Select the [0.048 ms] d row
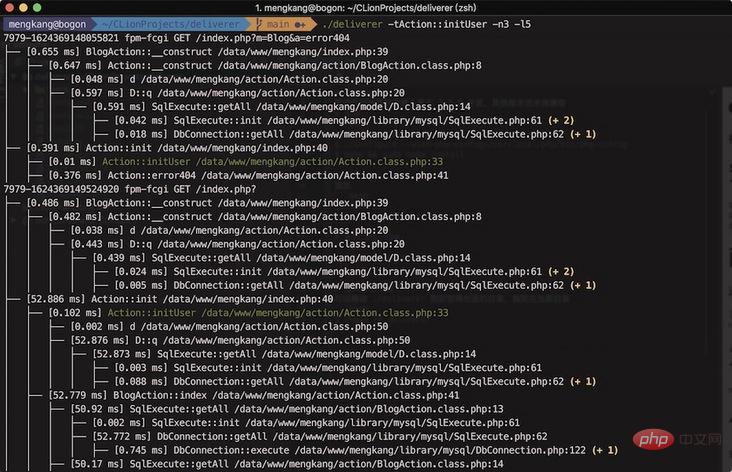Viewport: 732px width, 472px height. tap(229, 79)
